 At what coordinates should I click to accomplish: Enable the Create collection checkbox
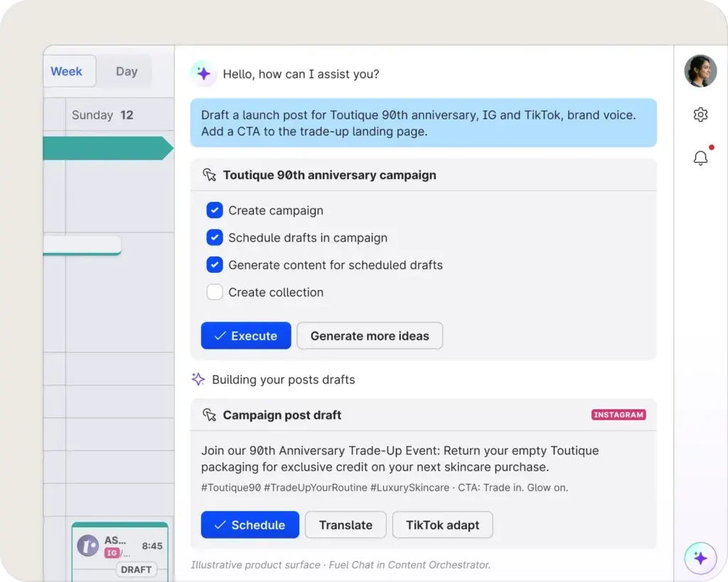point(215,292)
